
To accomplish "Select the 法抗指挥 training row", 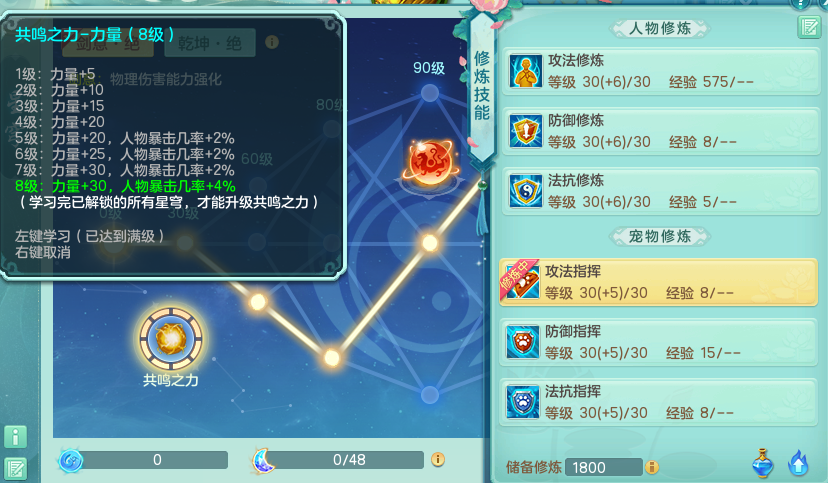I will coord(658,402).
